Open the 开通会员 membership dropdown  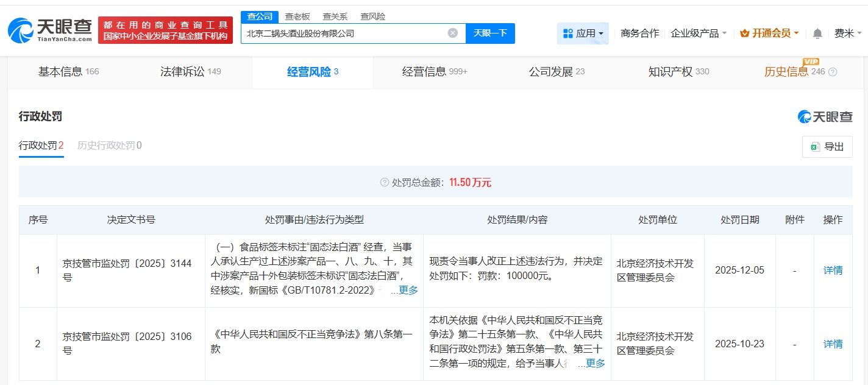pos(769,34)
